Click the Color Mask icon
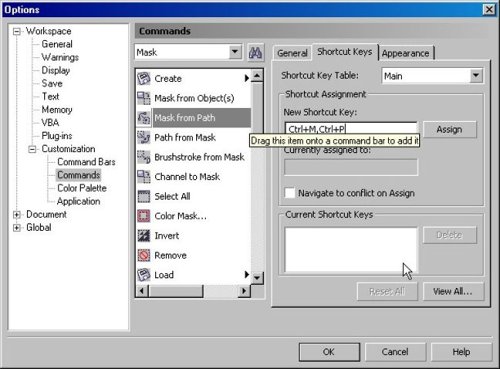 [144, 216]
